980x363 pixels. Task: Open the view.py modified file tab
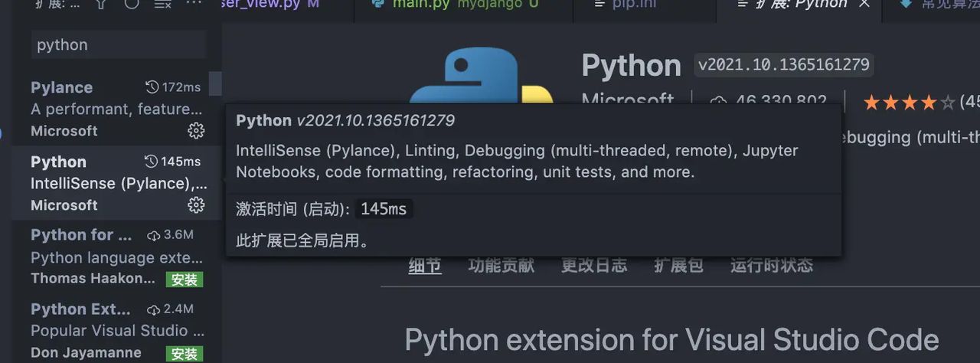click(286, 10)
